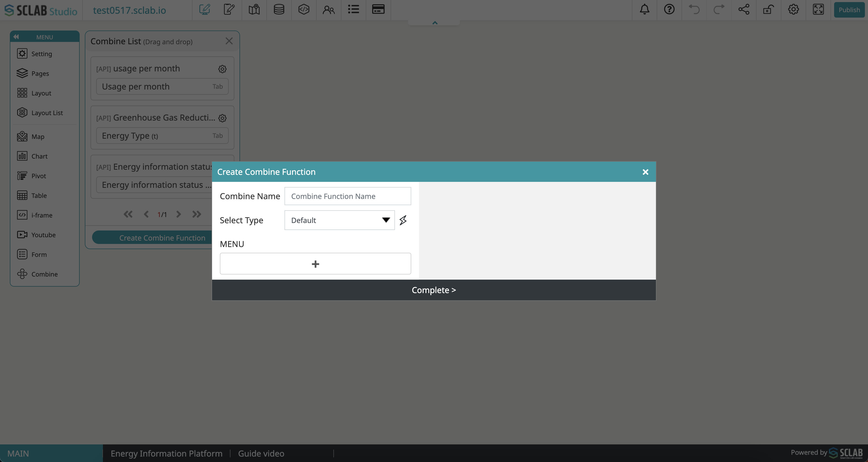Open settings gear for usage per month

pyautogui.click(x=222, y=69)
